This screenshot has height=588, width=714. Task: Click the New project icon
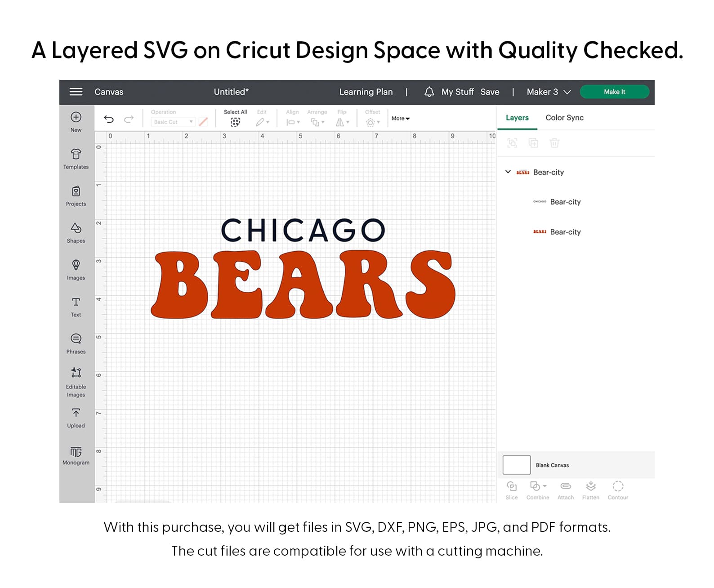pyautogui.click(x=76, y=118)
